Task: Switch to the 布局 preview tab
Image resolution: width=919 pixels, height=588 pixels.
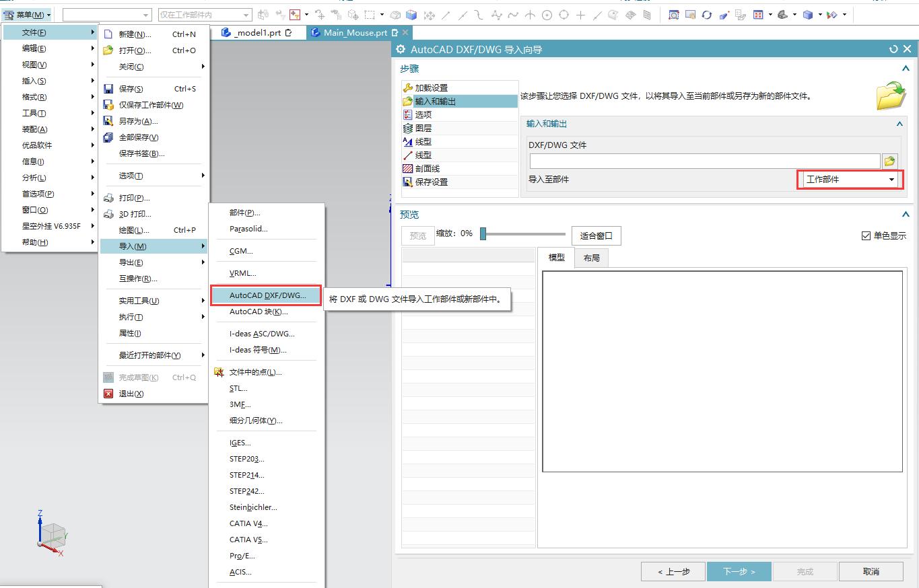Action: pyautogui.click(x=591, y=258)
